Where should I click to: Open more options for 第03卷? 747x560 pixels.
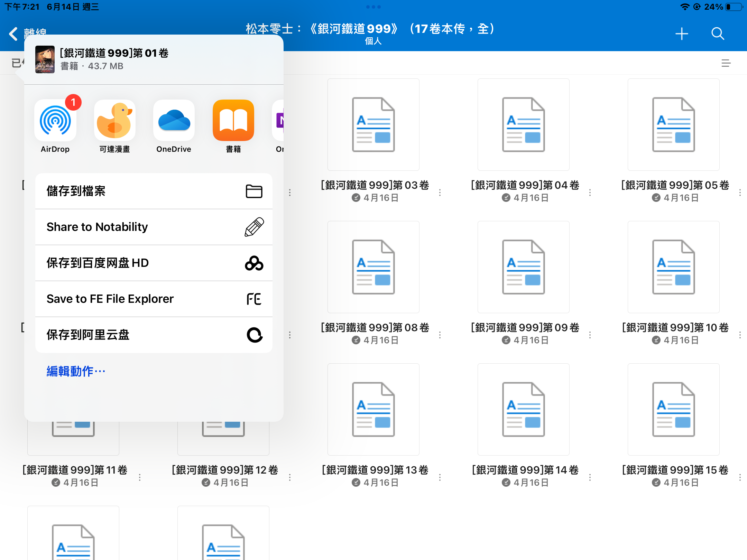pyautogui.click(x=440, y=193)
